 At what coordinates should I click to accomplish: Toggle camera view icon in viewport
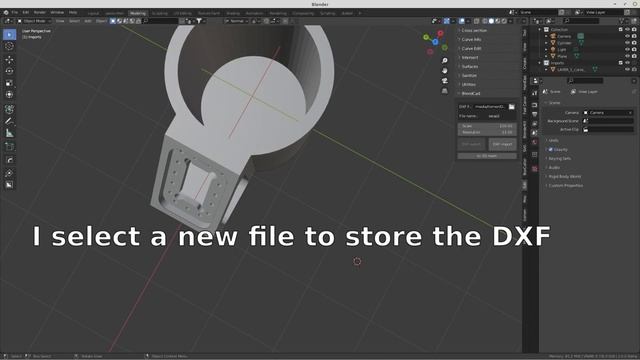(444, 80)
